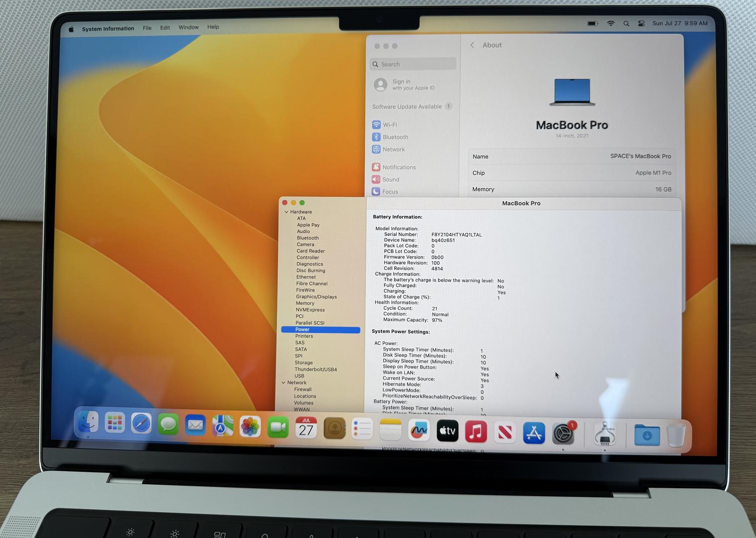Launch the Apple TV app
Image resolution: width=756 pixels, height=538 pixels.
pyautogui.click(x=448, y=430)
